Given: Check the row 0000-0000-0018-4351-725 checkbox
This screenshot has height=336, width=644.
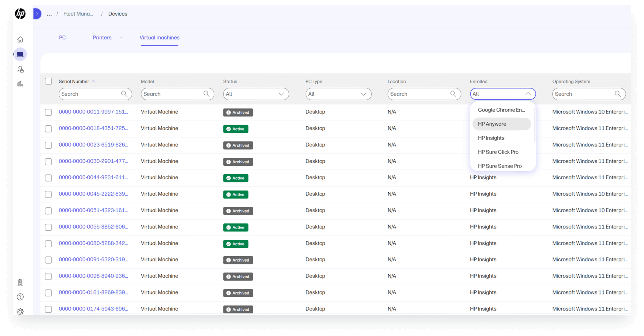Looking at the screenshot, I should (x=48, y=129).
